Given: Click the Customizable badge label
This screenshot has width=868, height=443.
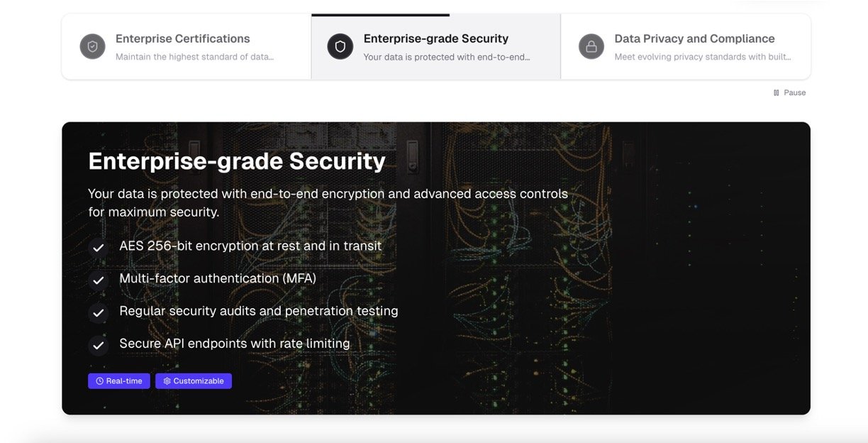Looking at the screenshot, I should pos(199,381).
